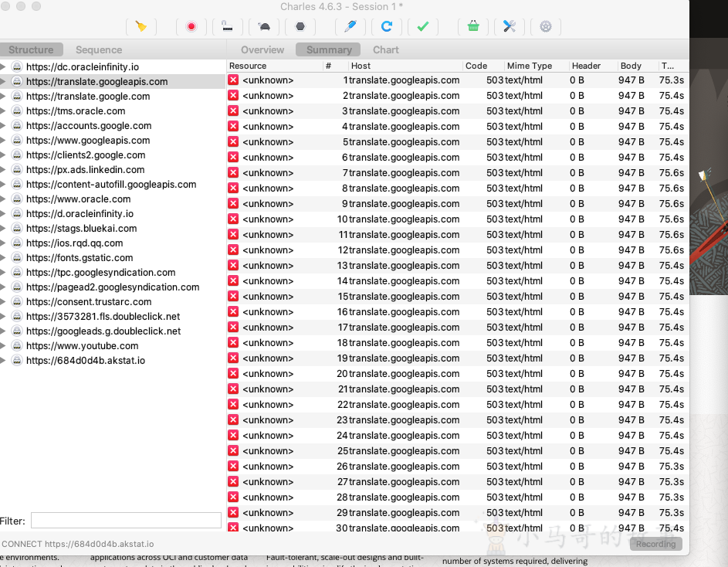
Task: Open Tools with the wrench icon
Action: (x=510, y=26)
